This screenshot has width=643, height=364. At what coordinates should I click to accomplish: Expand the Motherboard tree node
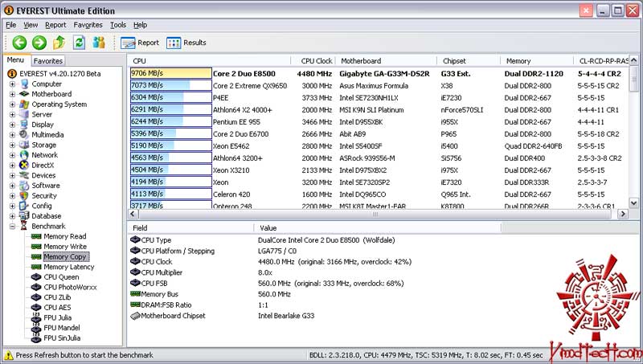[12, 94]
